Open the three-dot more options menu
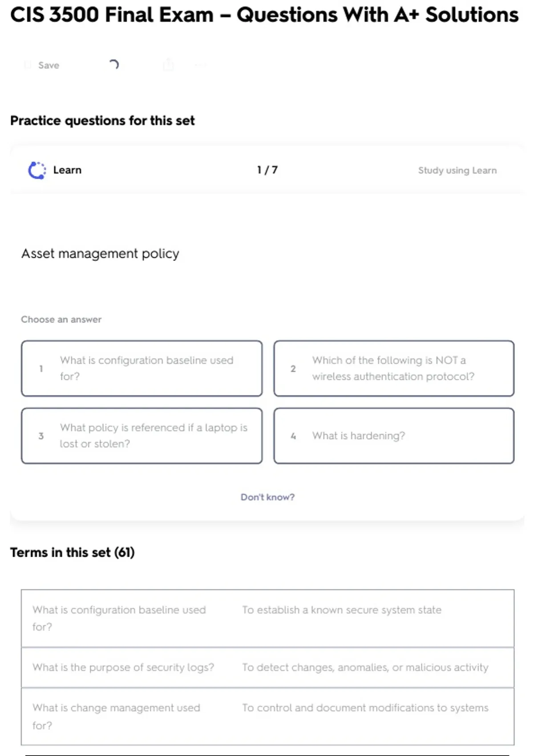The height and width of the screenshot is (756, 534). coord(200,65)
